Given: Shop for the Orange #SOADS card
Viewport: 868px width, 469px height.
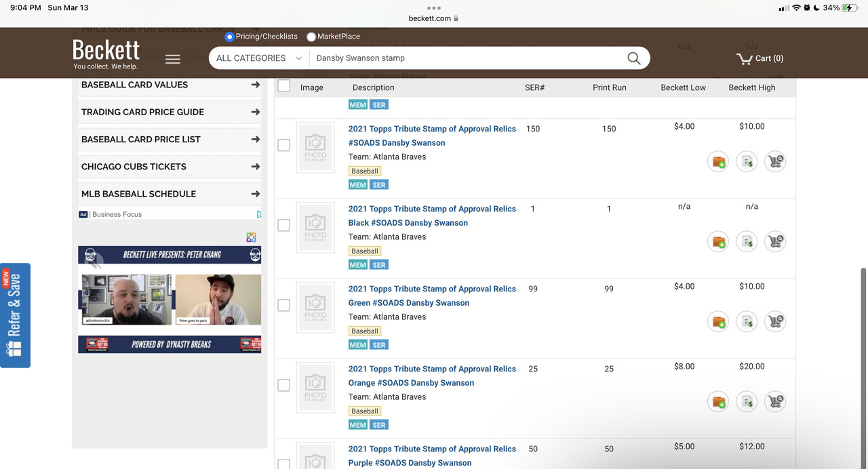Looking at the screenshot, I should coord(775,401).
